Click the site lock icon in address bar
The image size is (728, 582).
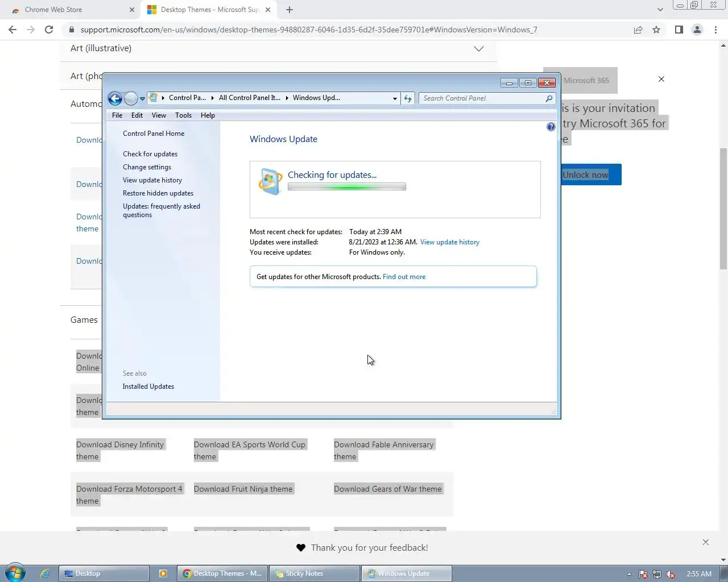[72, 30]
